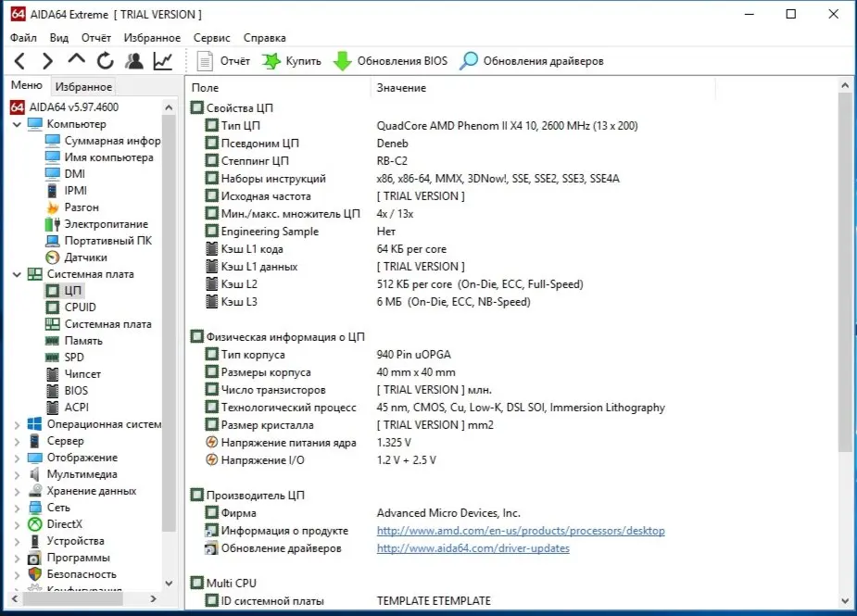
Task: Click the Отчёт report toolbar button
Action: [224, 61]
